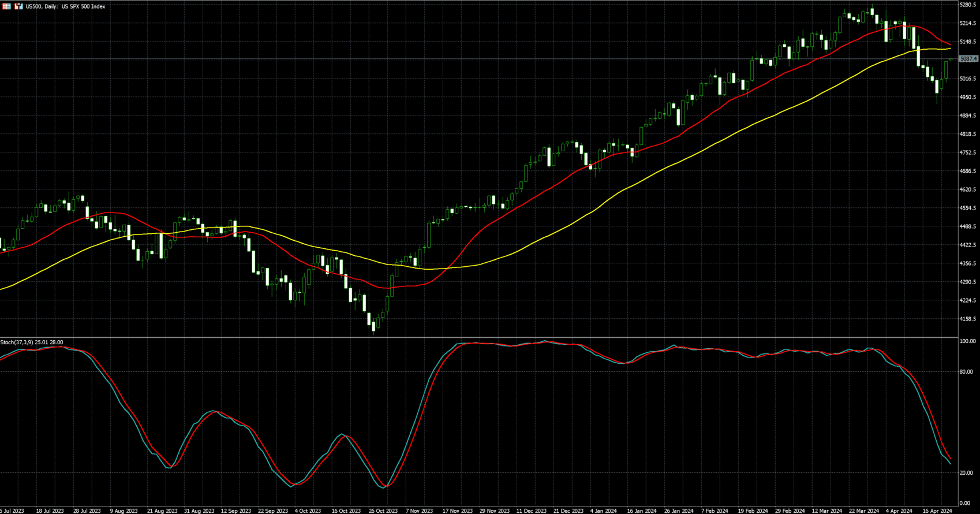This screenshot has height=514, width=980.
Task: Click the 4620.5 price scale label
Action: pyautogui.click(x=968, y=189)
